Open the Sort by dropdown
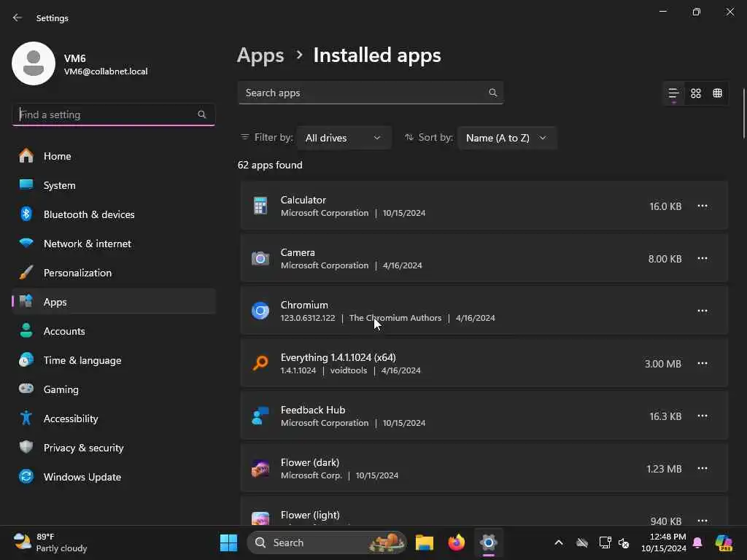This screenshot has width=747, height=560. pos(506,138)
